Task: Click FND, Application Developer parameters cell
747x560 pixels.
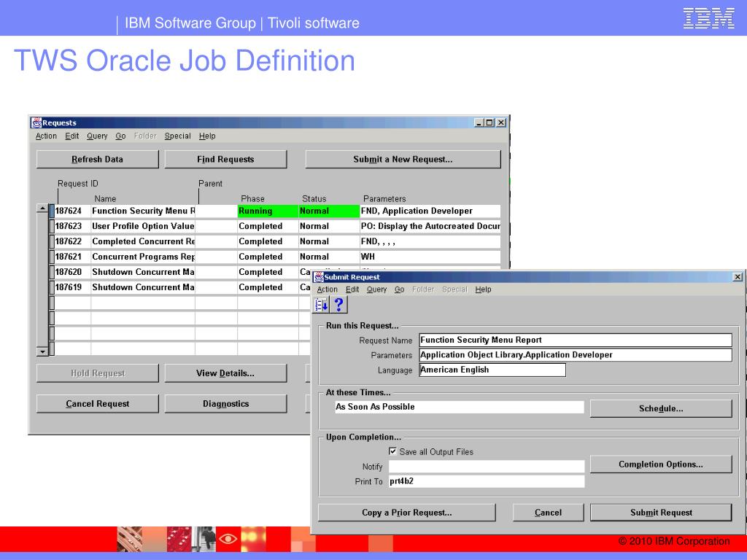Action: tap(430, 211)
